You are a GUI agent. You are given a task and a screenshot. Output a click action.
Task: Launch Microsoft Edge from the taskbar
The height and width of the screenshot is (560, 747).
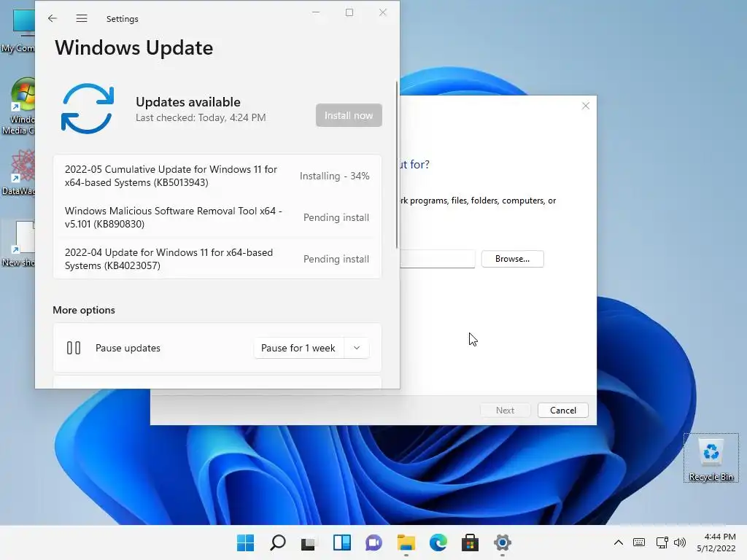click(x=438, y=542)
